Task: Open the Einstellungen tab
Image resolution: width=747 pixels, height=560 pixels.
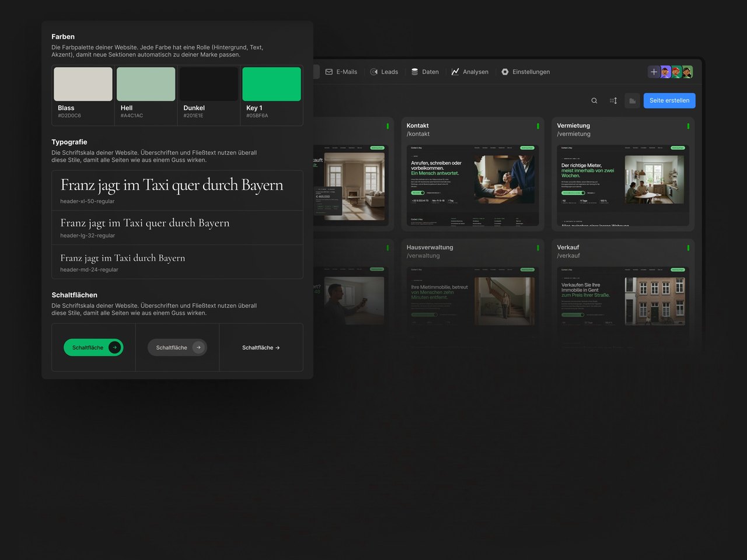Action: point(525,72)
